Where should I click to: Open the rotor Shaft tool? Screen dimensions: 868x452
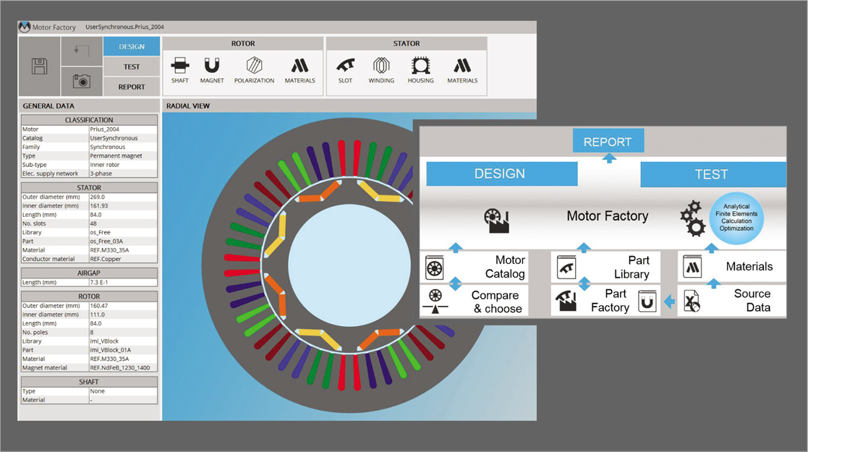click(x=180, y=70)
